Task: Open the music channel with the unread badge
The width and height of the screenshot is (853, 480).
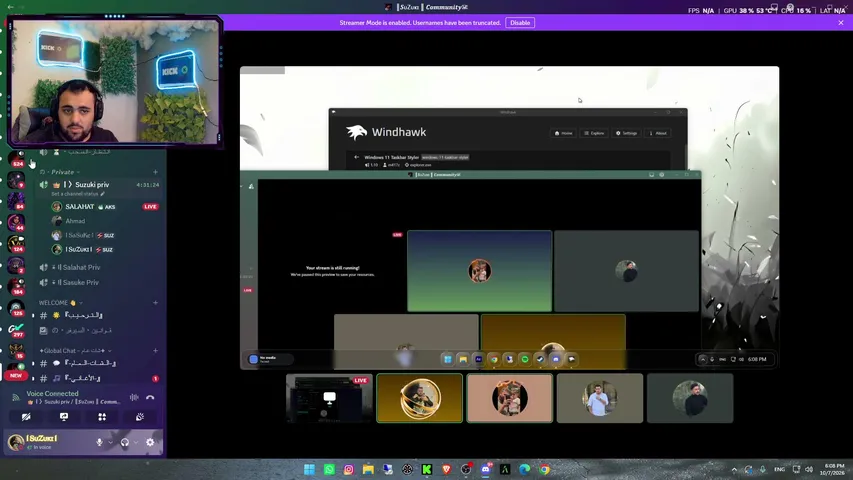Action: click(x=99, y=378)
